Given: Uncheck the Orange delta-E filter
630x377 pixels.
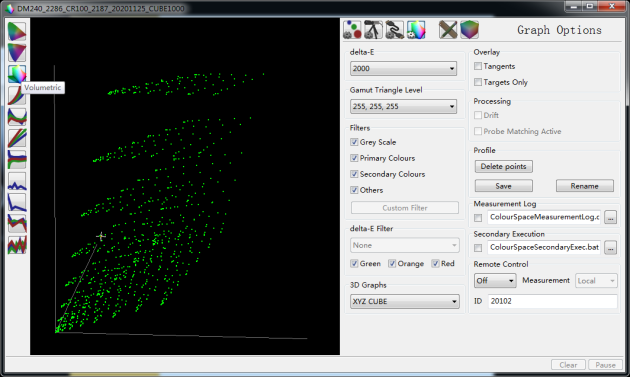Looking at the screenshot, I should point(392,264).
